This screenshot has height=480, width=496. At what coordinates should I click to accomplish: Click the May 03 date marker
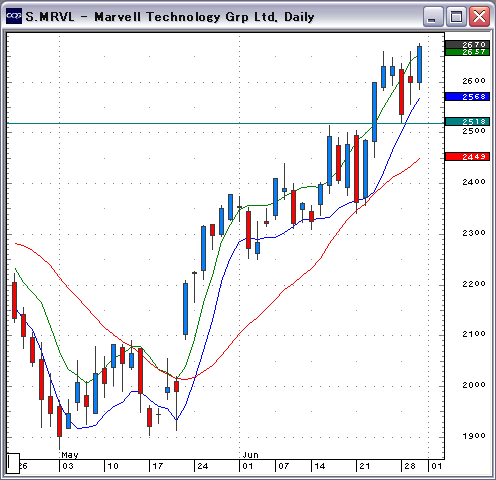pyautogui.click(x=68, y=466)
